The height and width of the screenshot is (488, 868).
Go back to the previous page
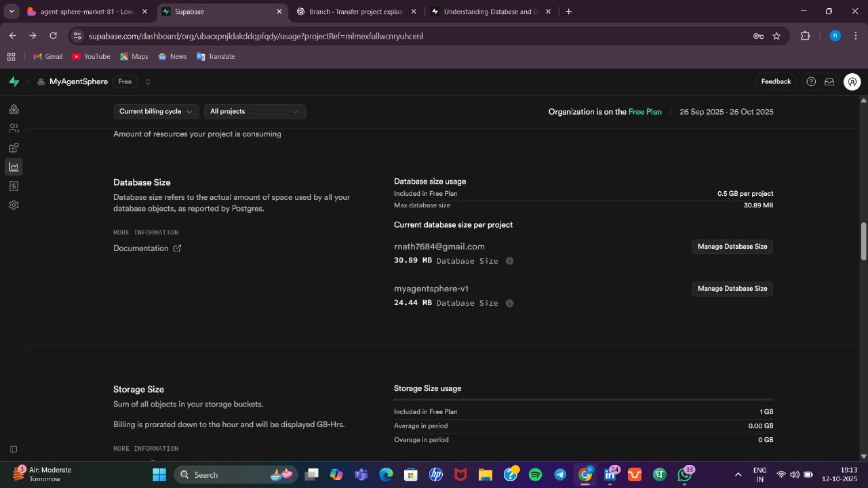coord(12,36)
